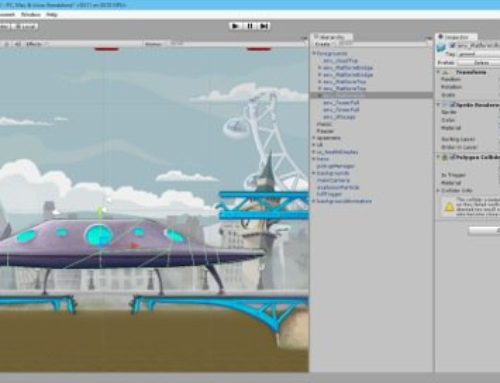Open the Hierarchy panel options menu icon
This screenshot has height=383, width=500.
pos(429,39)
